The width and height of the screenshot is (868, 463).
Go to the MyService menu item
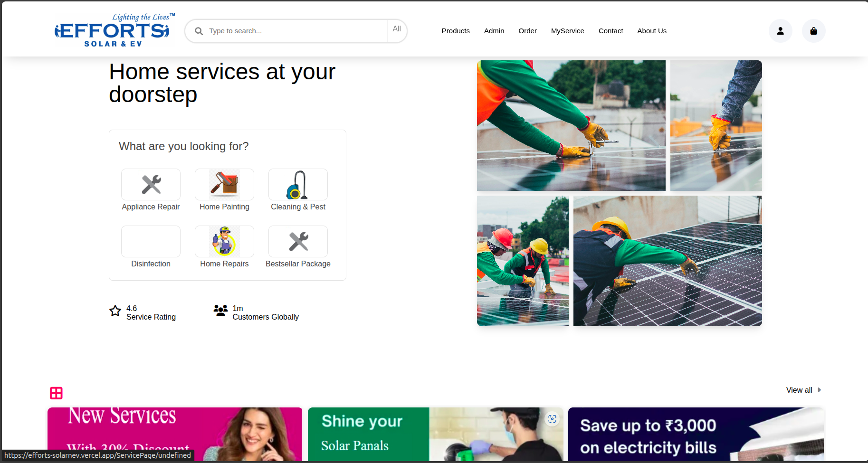[567, 31]
